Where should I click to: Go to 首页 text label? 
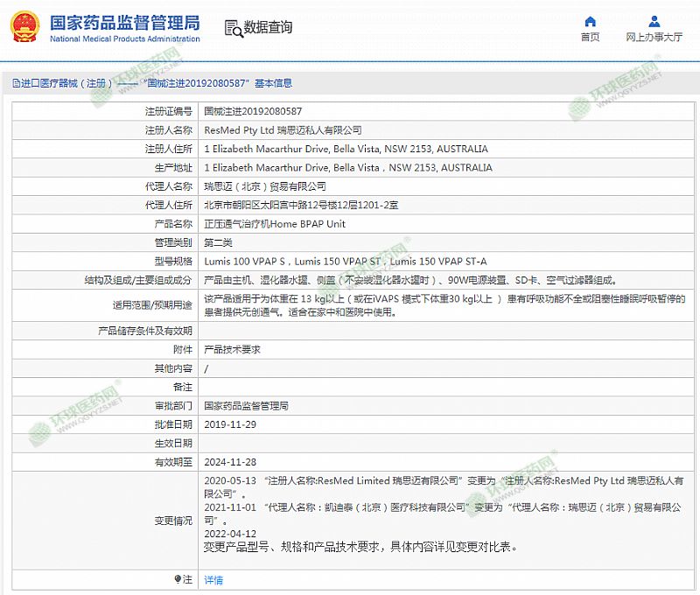[x=590, y=38]
